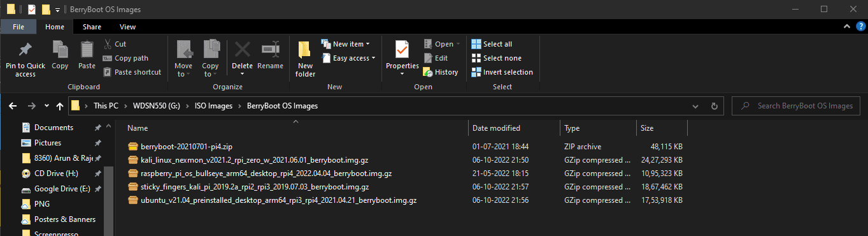
Task: Switch to the Share ribbon tab
Action: (92, 27)
